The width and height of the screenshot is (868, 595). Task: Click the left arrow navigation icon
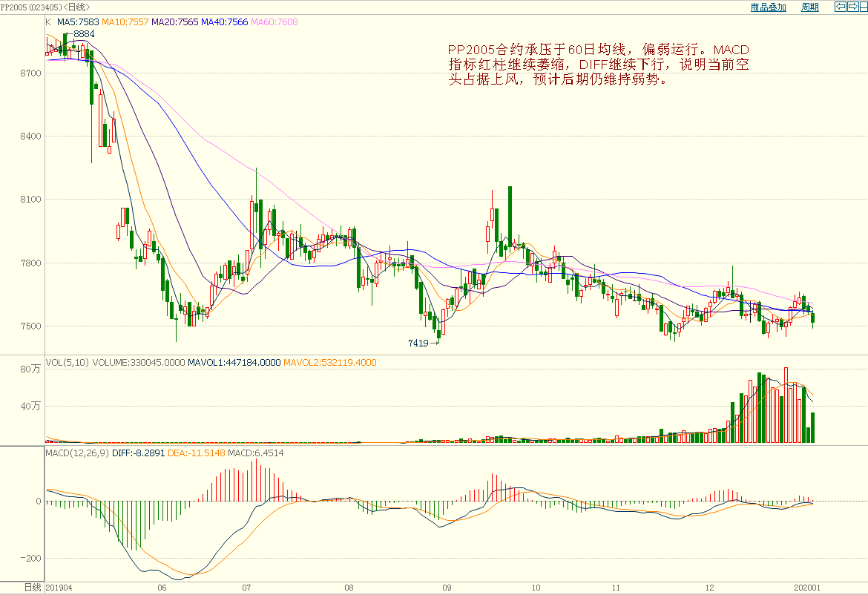click(840, 7)
